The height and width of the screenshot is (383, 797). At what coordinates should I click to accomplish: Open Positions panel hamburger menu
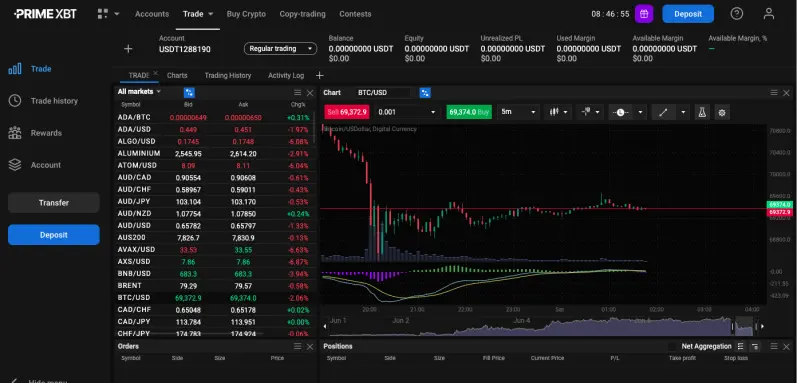774,346
